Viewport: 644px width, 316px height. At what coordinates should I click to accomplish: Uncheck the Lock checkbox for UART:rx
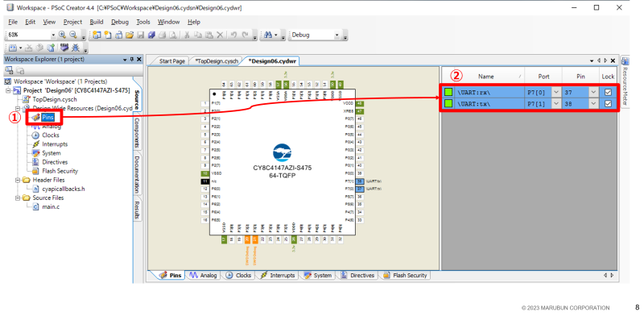[x=608, y=93]
